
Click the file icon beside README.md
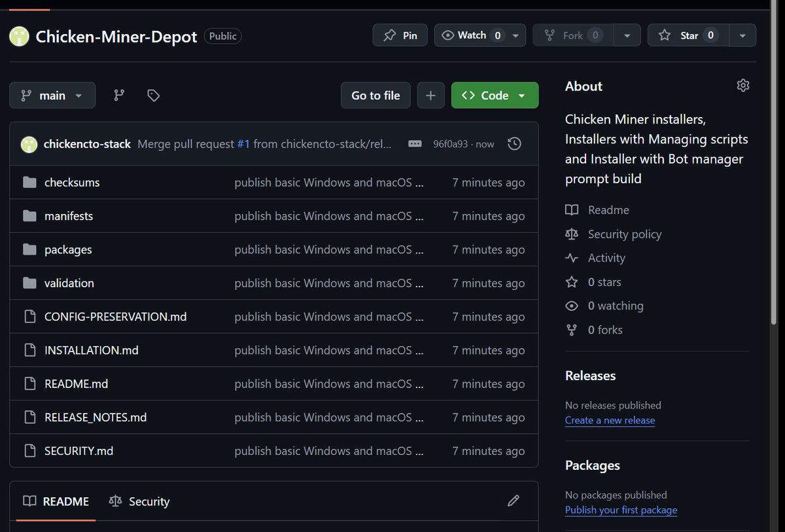coord(29,384)
